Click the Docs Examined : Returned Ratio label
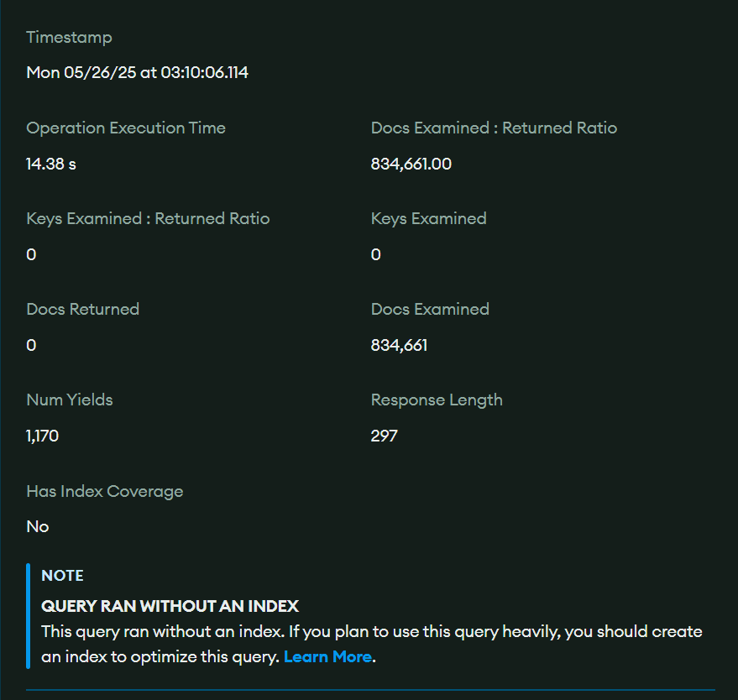Image resolution: width=738 pixels, height=700 pixels. click(494, 128)
